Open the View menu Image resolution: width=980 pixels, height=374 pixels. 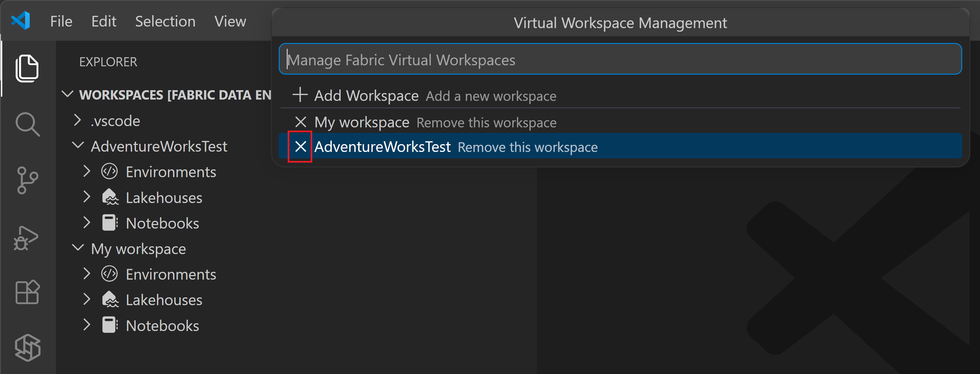[x=230, y=21]
